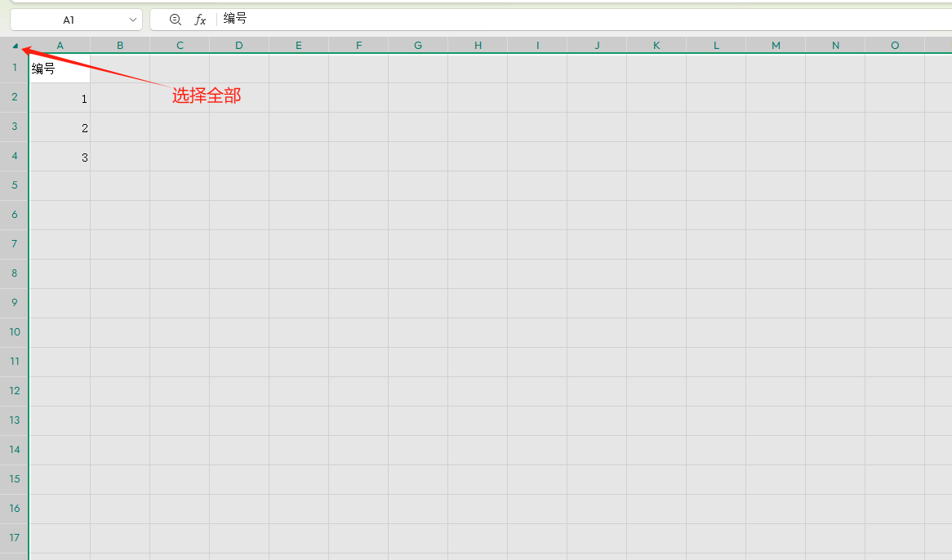Select column L header
Image resolution: width=952 pixels, height=560 pixels.
pyautogui.click(x=716, y=46)
